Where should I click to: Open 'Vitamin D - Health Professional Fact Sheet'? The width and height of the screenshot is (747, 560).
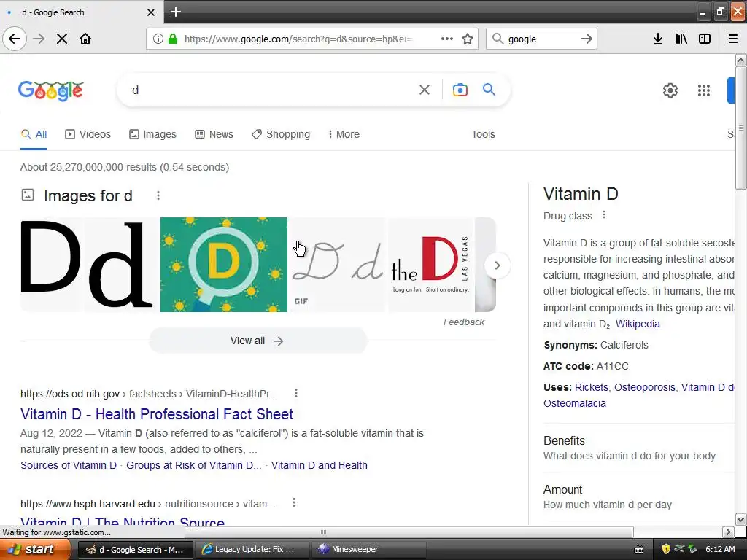pyautogui.click(x=157, y=414)
